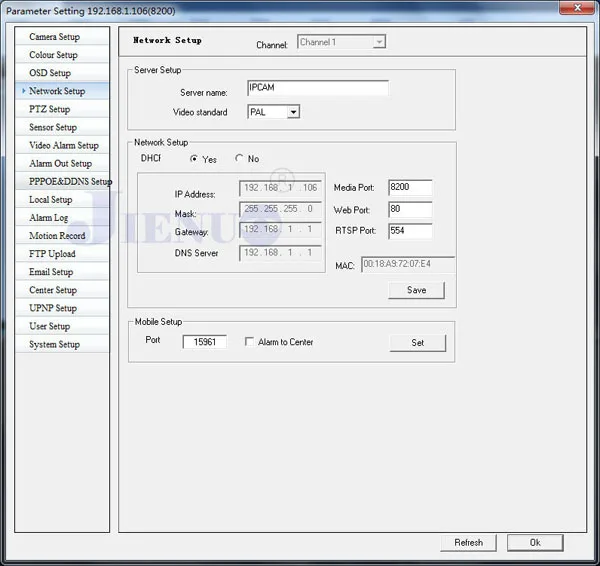Click the Media Port field
Viewport: 600px width, 566px height.
point(410,187)
